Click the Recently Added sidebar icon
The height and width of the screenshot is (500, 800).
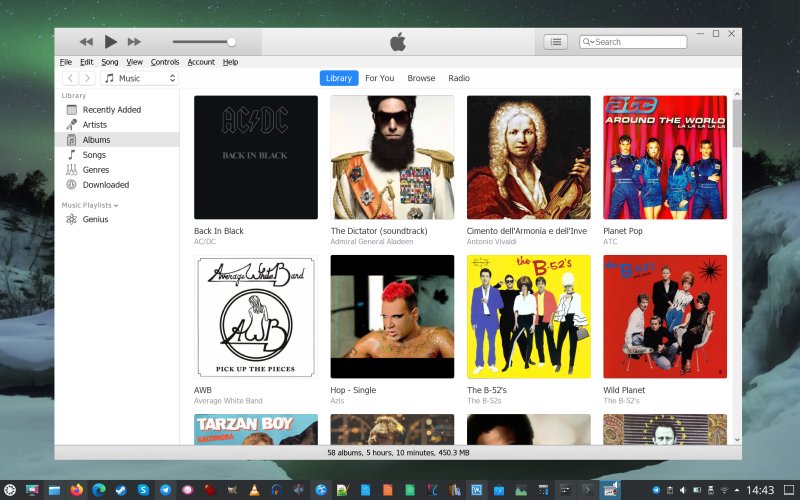tap(71, 110)
